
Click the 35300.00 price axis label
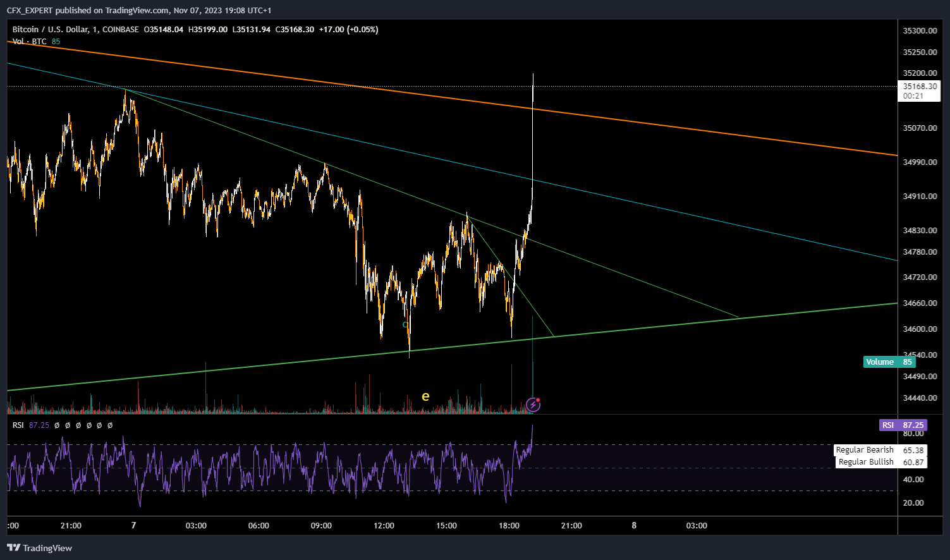pyautogui.click(x=920, y=31)
